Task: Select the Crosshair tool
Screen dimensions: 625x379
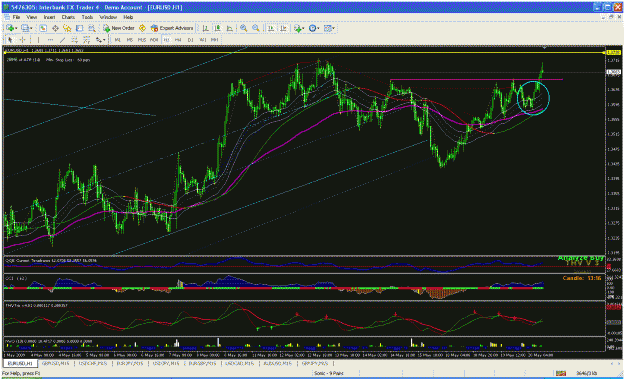Action: (x=22, y=40)
